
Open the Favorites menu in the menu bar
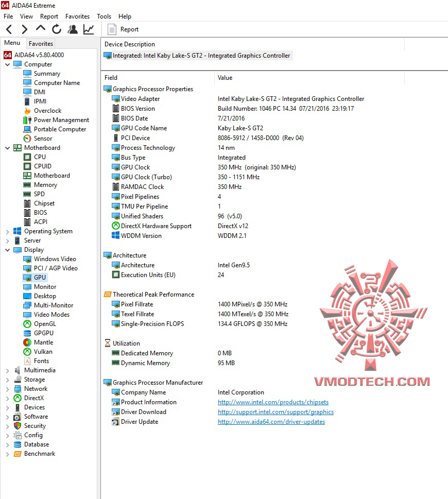tap(77, 16)
